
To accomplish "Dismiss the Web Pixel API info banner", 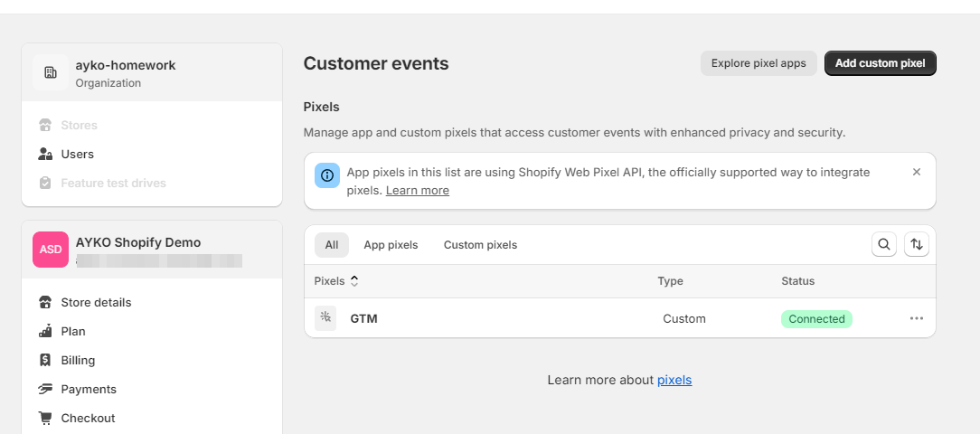I will (916, 172).
